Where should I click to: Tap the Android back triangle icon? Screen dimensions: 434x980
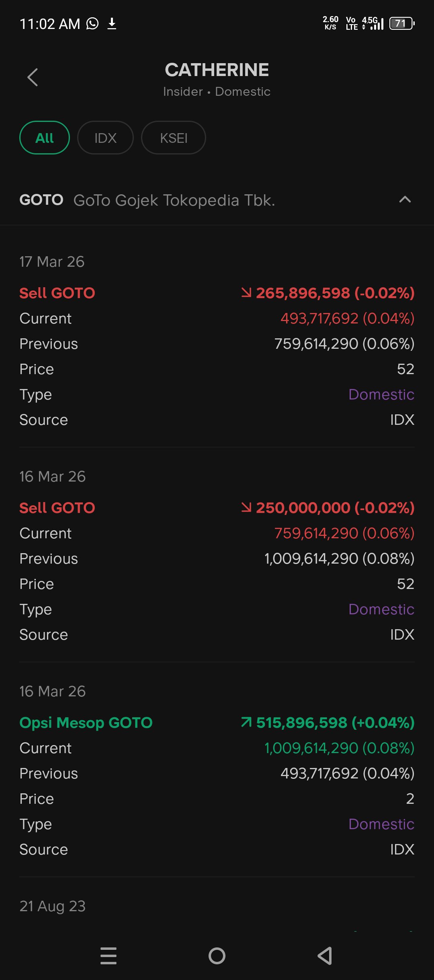325,956
